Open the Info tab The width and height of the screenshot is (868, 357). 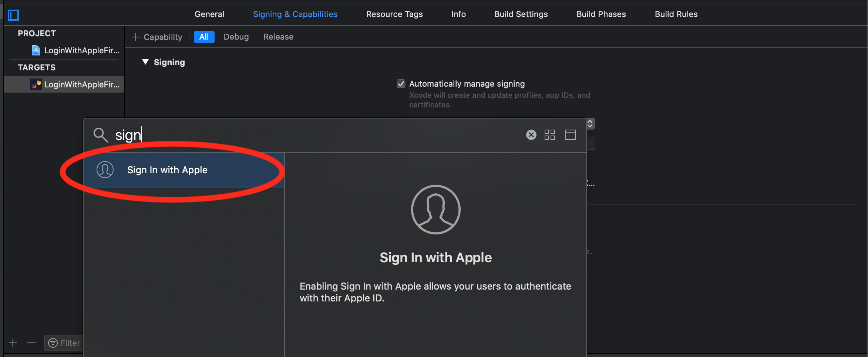[x=458, y=14]
